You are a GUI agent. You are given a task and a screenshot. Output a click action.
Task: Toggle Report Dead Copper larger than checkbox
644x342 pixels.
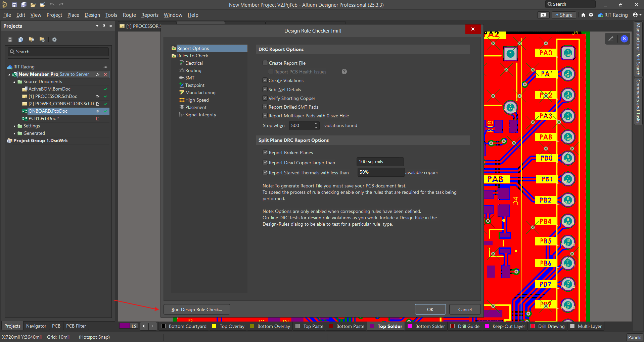pos(265,162)
